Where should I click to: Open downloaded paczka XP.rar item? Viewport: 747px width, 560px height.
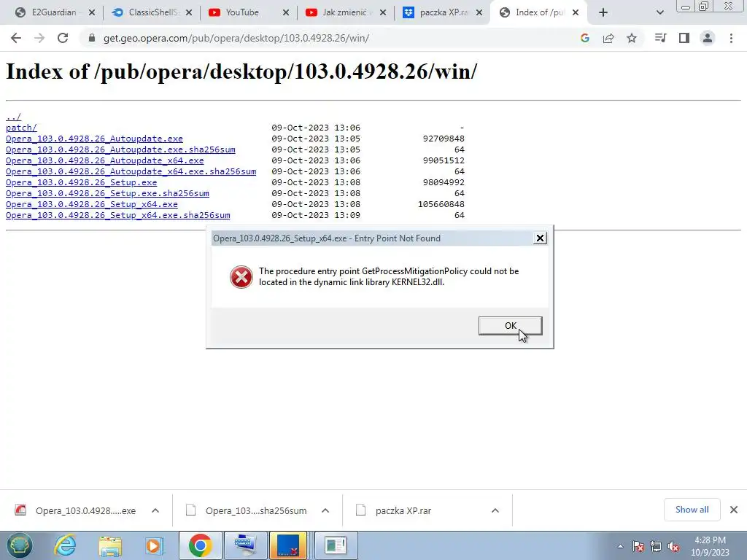(395, 510)
